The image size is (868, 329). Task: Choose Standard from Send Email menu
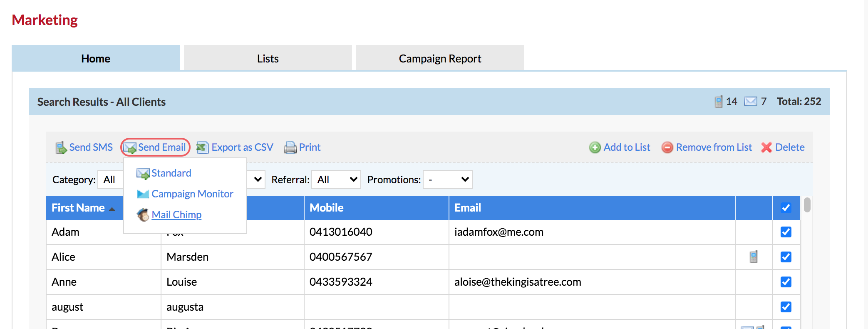coord(171,173)
